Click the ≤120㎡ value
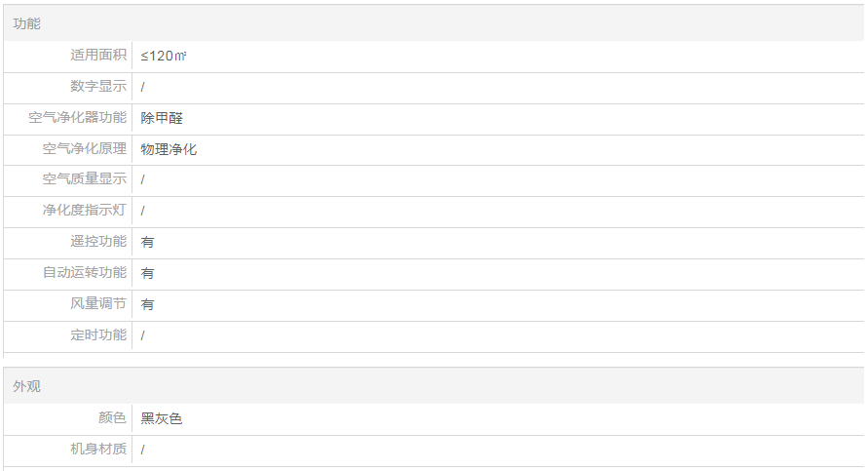This screenshot has width=868, height=471. [164, 56]
